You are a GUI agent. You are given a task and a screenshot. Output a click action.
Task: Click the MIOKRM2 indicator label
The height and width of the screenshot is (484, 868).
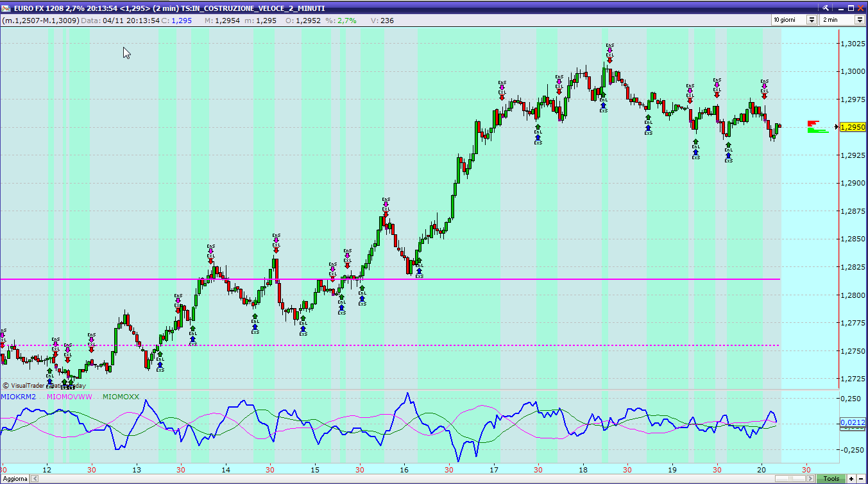[x=18, y=397]
